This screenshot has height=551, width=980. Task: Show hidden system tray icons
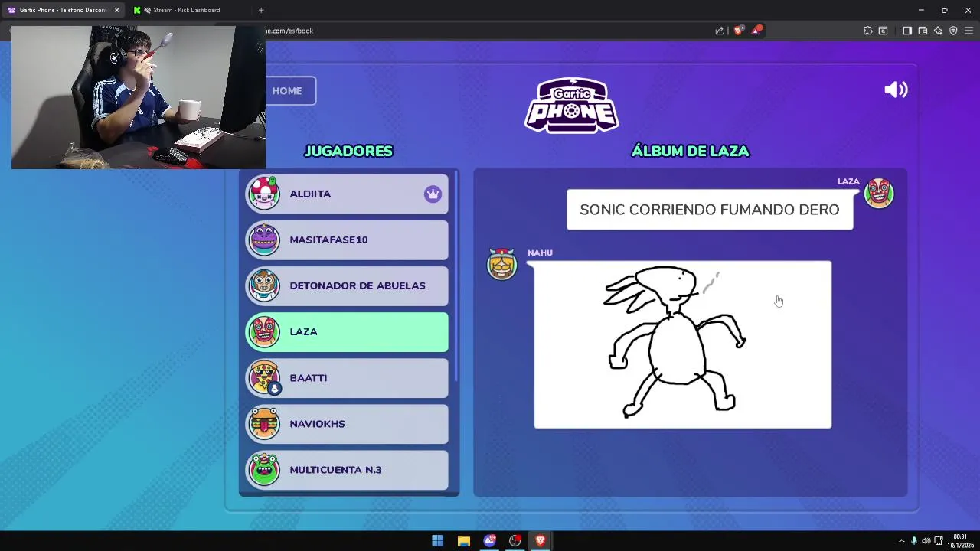coord(901,541)
